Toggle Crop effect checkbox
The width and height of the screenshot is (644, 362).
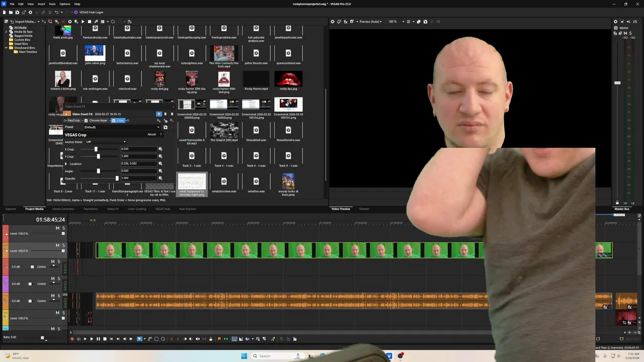point(114,121)
